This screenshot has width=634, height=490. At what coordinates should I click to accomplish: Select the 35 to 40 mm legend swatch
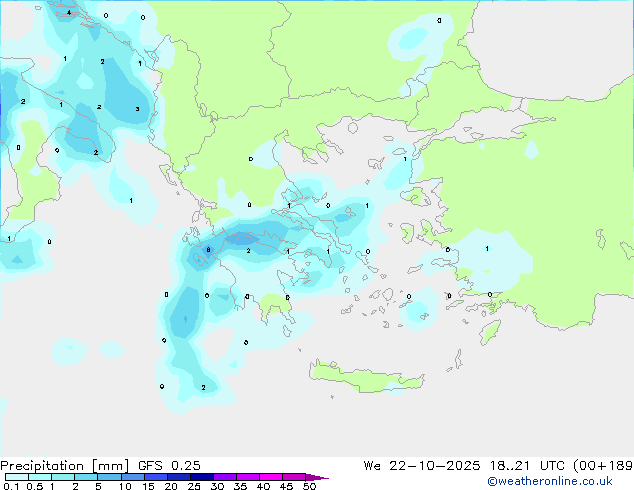[x=247, y=477]
